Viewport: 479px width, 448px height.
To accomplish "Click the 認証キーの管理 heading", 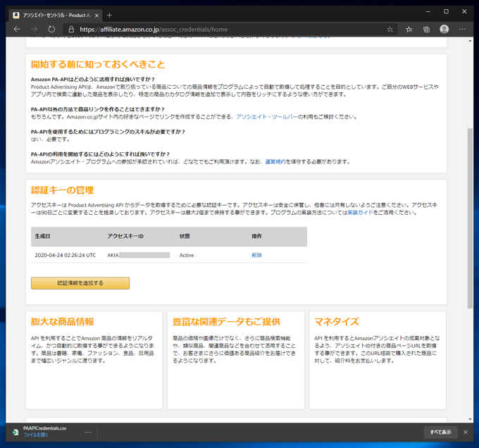I will [62, 190].
